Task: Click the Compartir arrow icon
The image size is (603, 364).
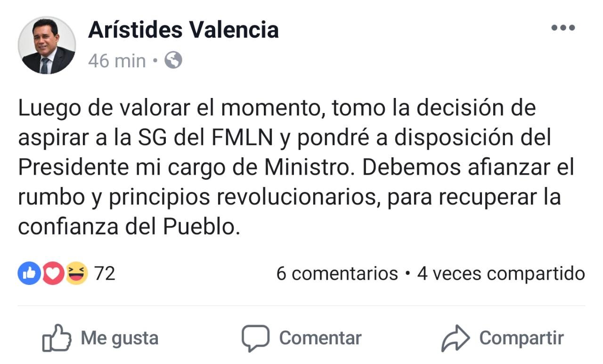Action: [x=456, y=337]
